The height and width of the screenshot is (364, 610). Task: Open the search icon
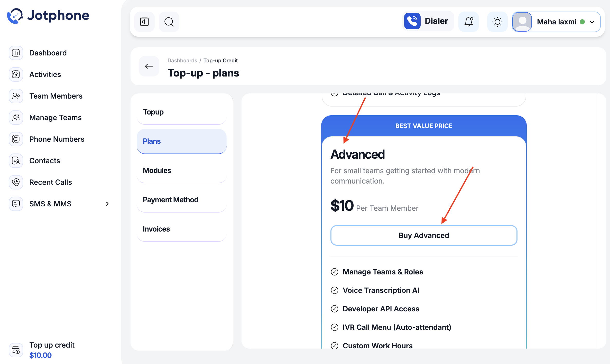tap(169, 22)
